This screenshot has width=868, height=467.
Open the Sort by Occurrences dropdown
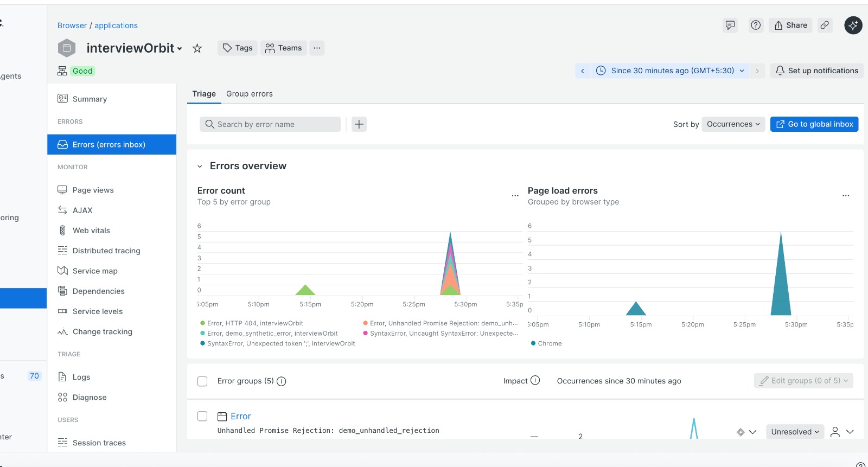[733, 124]
